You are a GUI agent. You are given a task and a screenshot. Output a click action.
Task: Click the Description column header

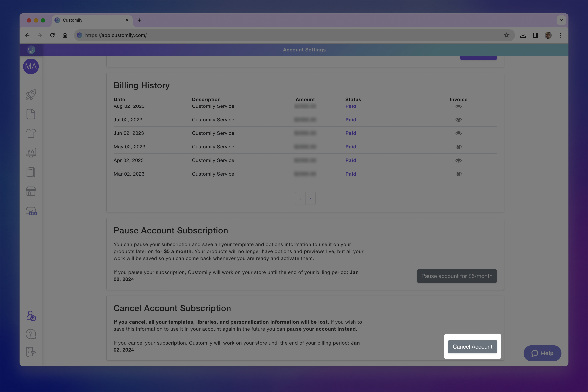pos(206,100)
